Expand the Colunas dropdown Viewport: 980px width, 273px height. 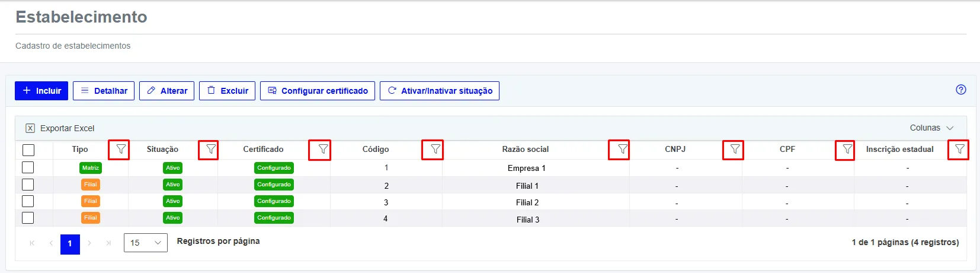click(931, 128)
